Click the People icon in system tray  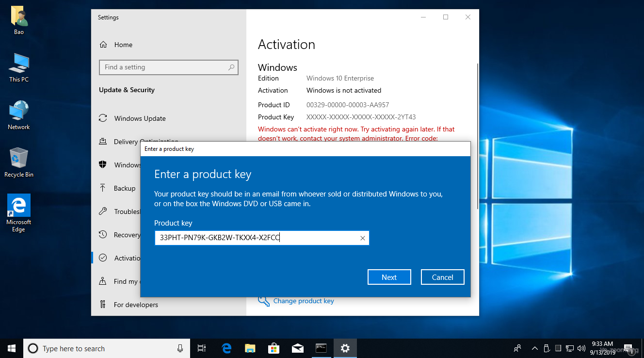coord(518,348)
